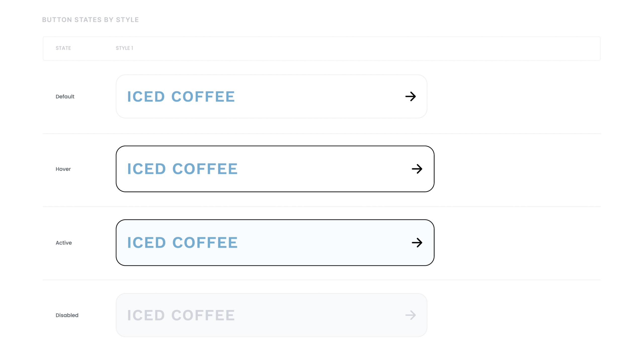Click the Active state row label

pos(64,243)
